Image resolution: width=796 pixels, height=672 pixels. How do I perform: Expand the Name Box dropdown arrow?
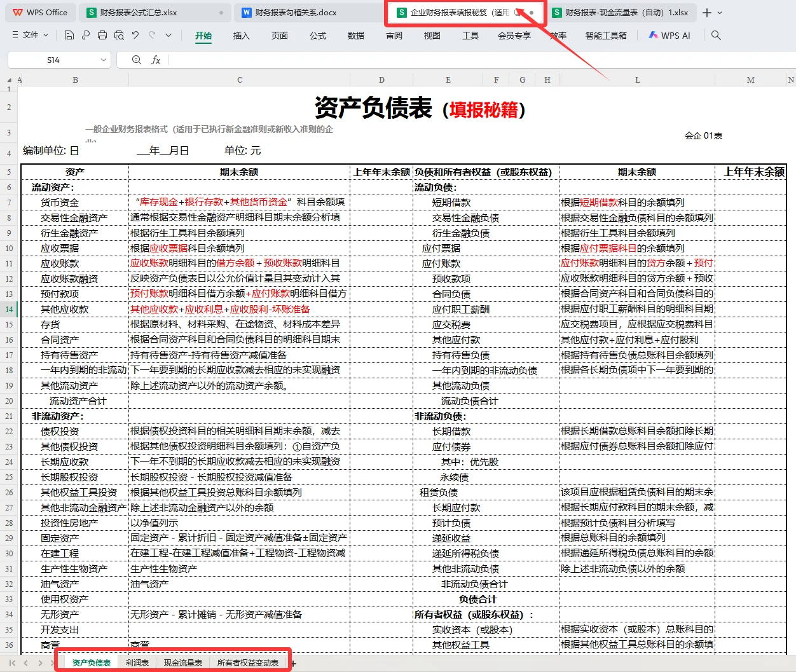[104, 60]
